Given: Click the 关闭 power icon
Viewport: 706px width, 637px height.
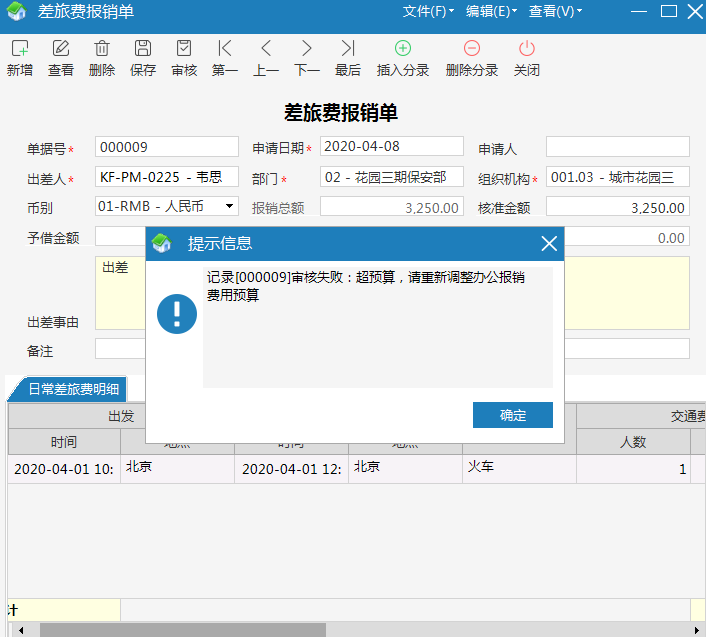Looking at the screenshot, I should [527, 49].
